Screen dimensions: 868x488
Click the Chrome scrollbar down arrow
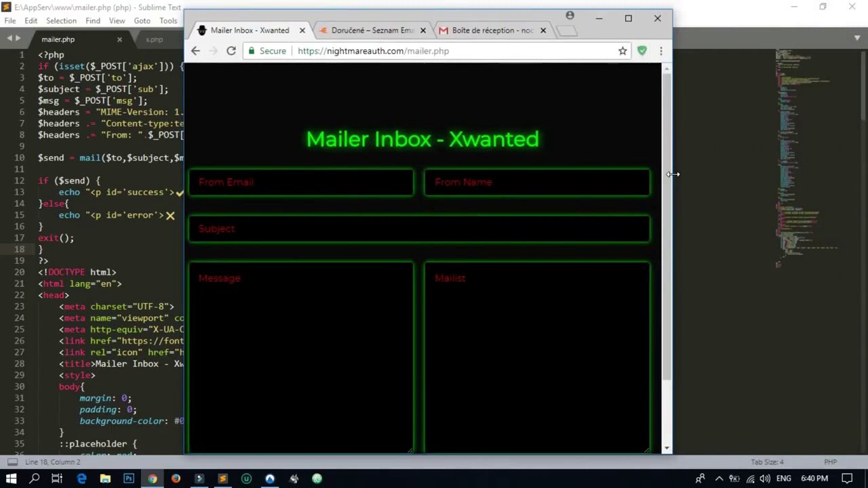pos(667,448)
